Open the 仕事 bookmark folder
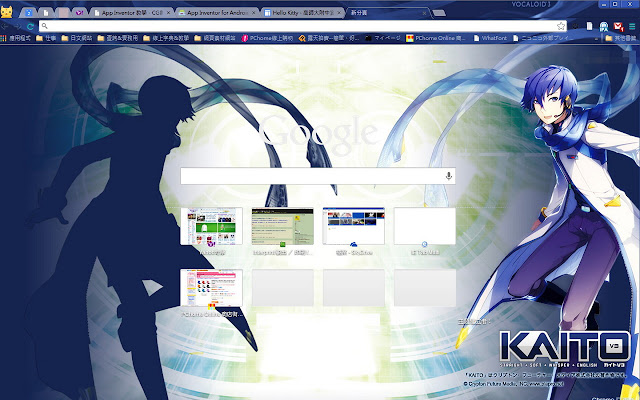This screenshot has width=640, height=400. point(46,38)
